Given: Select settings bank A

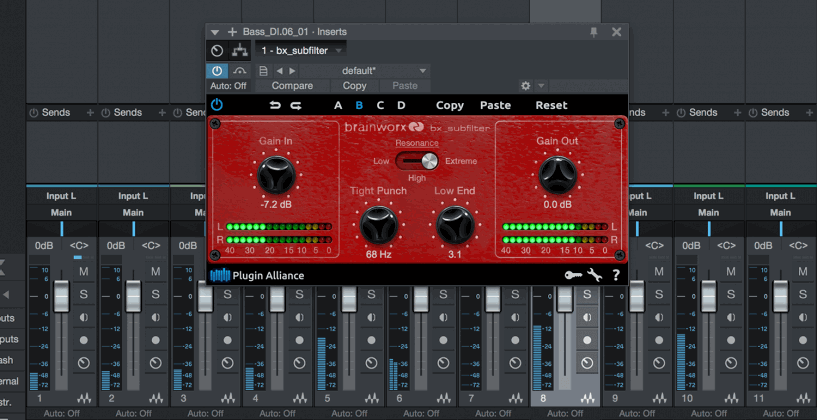Looking at the screenshot, I should (x=338, y=106).
